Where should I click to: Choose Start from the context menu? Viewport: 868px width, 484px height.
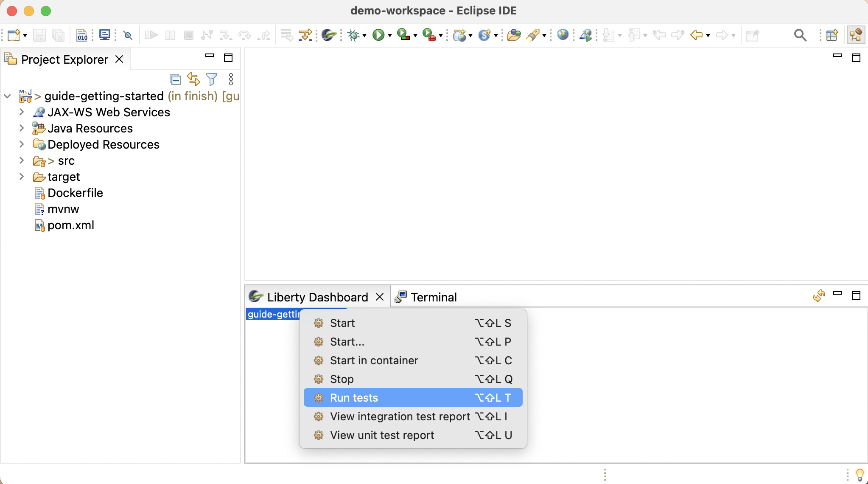coord(413,323)
